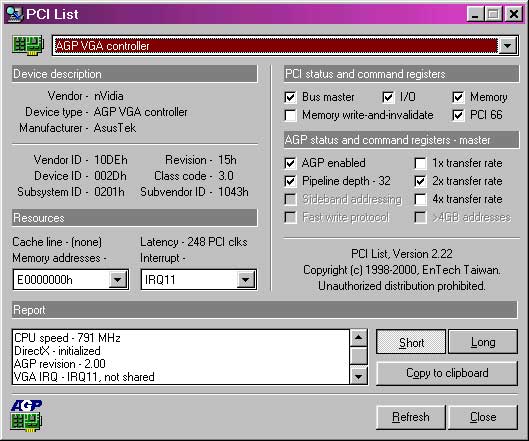Toggle Pipeline depth - 32 checkbox
This screenshot has width=529, height=441.
coord(290,181)
